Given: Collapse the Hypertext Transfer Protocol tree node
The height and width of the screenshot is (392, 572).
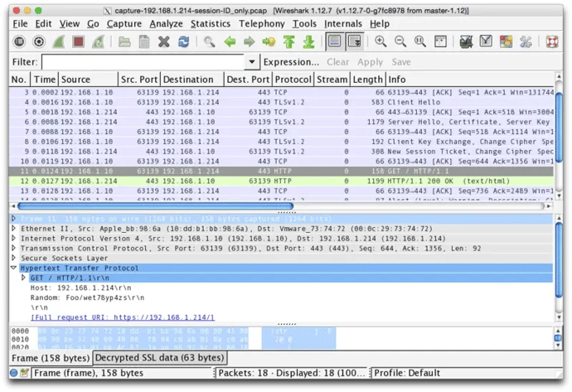Looking at the screenshot, I should click(x=14, y=269).
